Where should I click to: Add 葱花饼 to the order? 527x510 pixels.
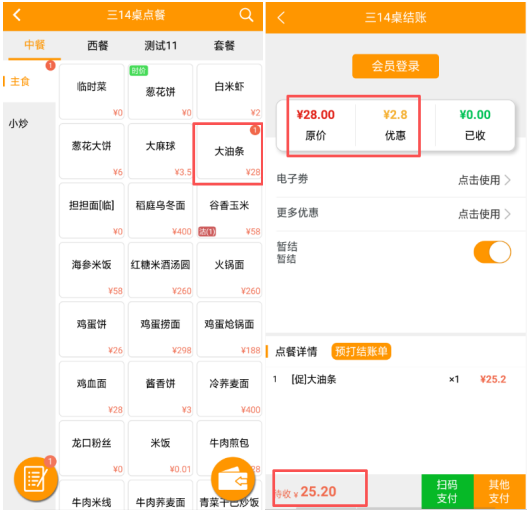tap(161, 91)
